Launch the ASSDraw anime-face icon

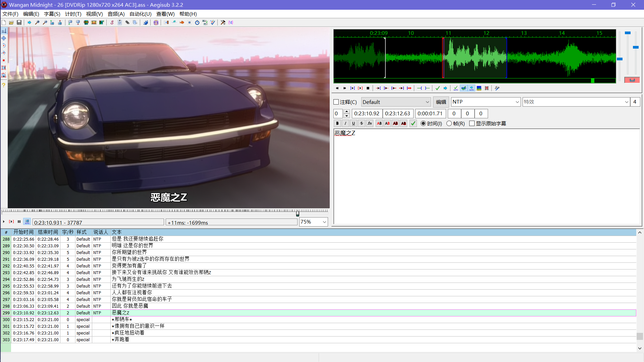pos(156,22)
